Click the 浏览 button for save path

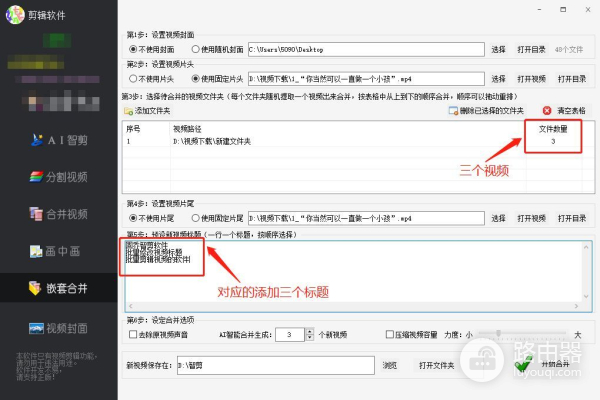(x=390, y=366)
